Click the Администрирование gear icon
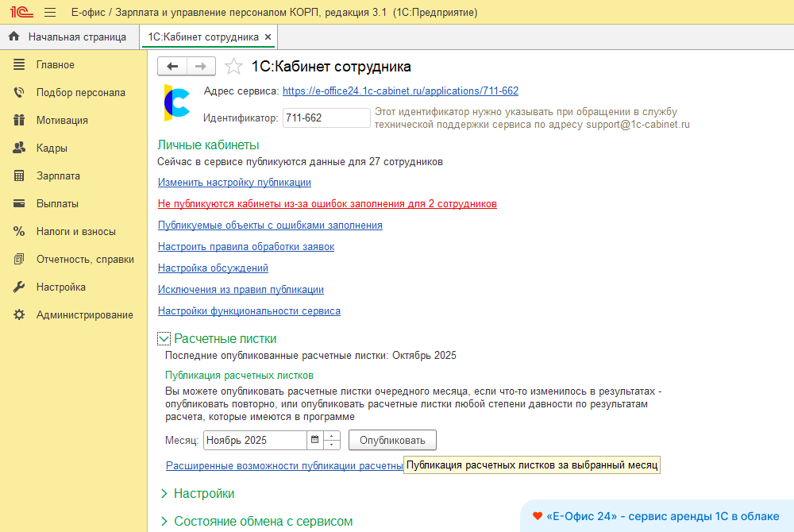Viewport: 794px width, 532px height. click(x=19, y=315)
